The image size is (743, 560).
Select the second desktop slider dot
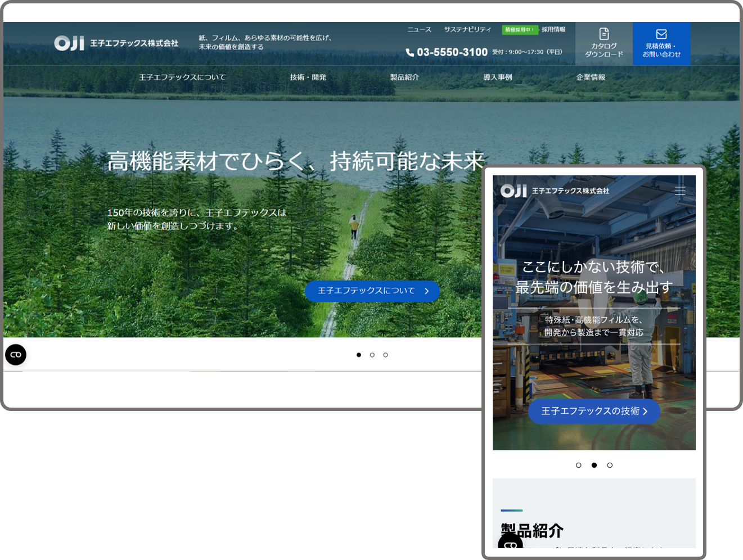pos(372,355)
